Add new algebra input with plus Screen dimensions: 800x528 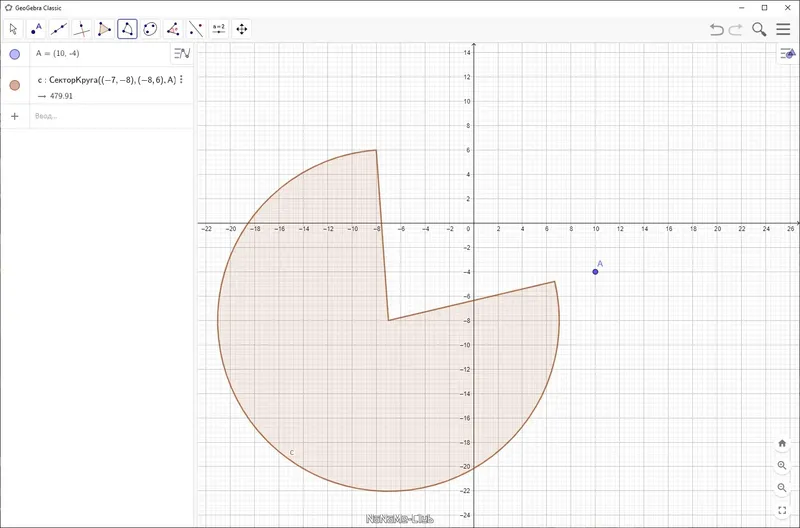click(x=15, y=116)
